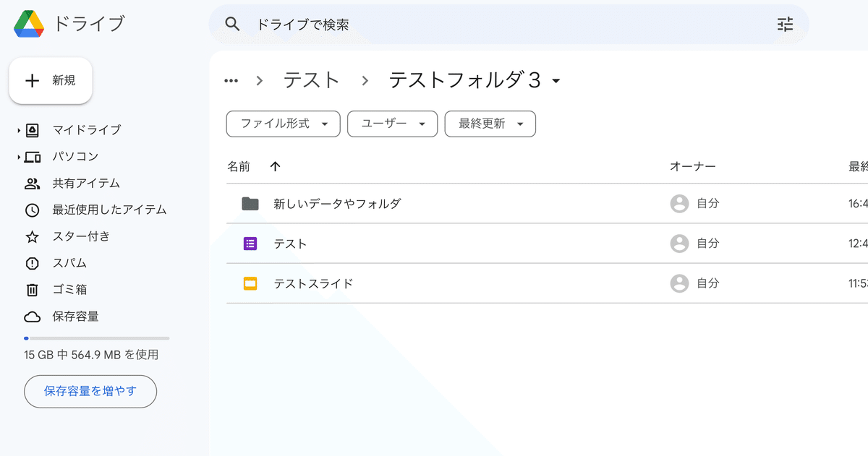
Task: Go to テスト folder in breadcrumb
Action: coord(311,80)
